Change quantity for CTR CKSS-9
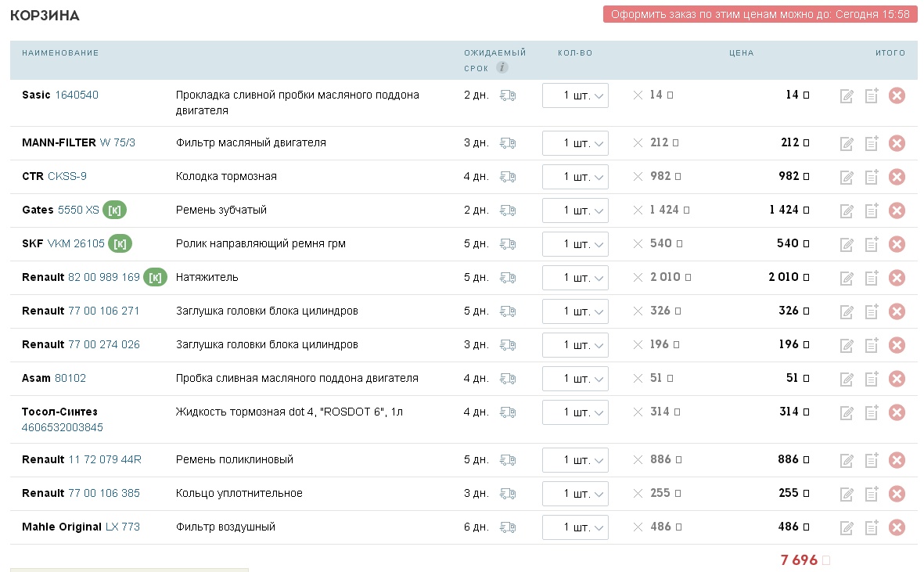The image size is (924, 572). pyautogui.click(x=575, y=177)
